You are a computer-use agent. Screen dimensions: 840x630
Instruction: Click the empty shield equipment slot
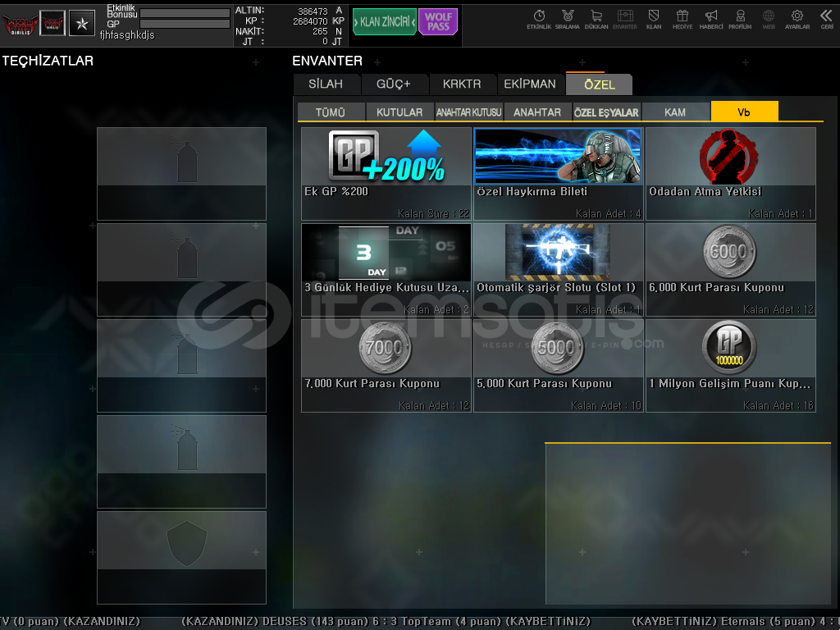click(181, 558)
